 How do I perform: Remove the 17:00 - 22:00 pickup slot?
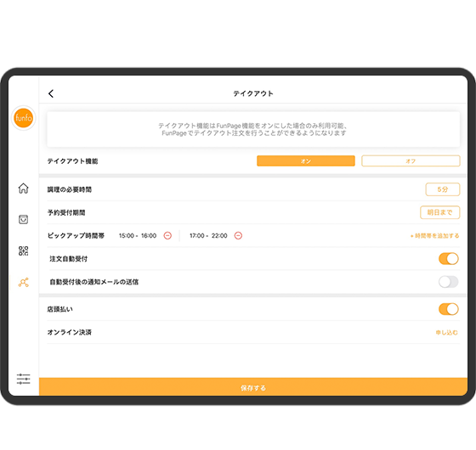tap(238, 236)
